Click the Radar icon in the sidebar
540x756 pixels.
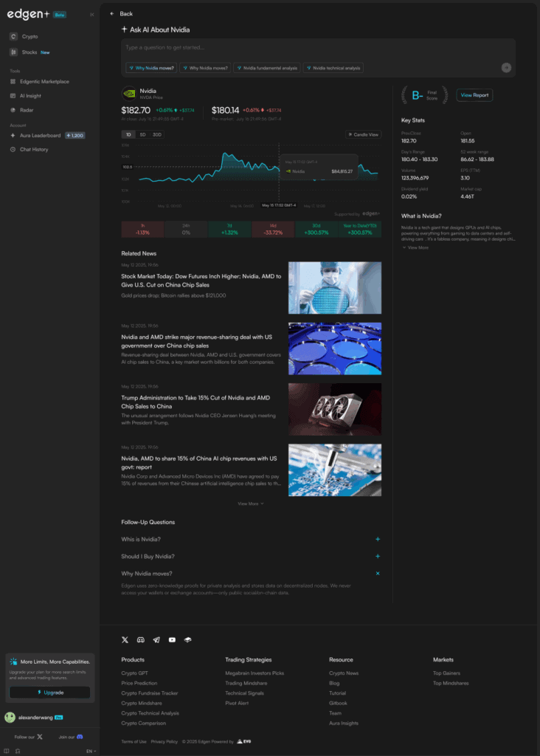(x=13, y=110)
